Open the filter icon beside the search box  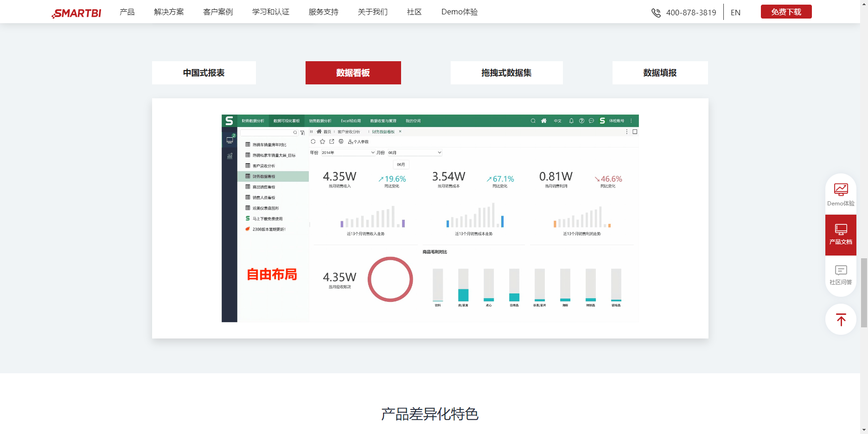pyautogui.click(x=303, y=133)
